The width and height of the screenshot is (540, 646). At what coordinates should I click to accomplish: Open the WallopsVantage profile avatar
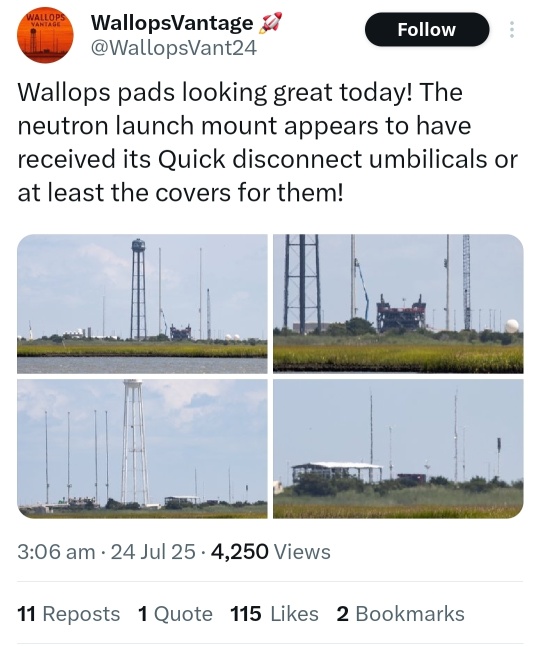[44, 35]
